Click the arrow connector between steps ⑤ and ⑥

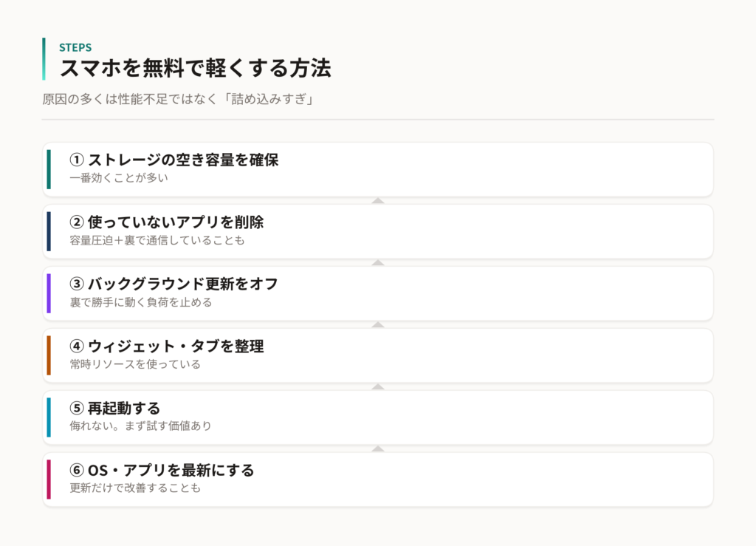tap(378, 448)
